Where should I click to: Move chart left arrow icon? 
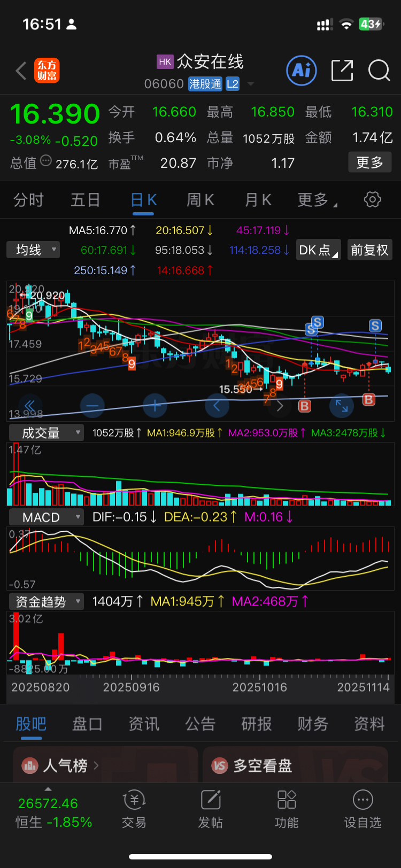click(217, 406)
